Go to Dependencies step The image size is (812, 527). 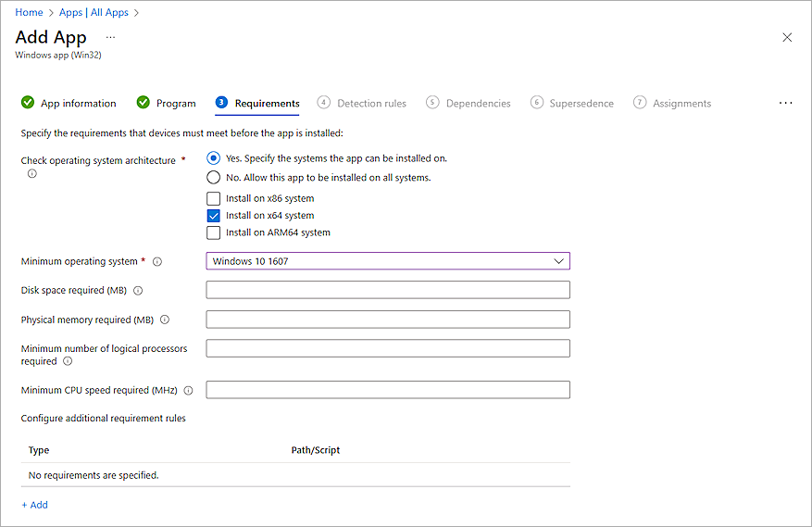pos(468,103)
